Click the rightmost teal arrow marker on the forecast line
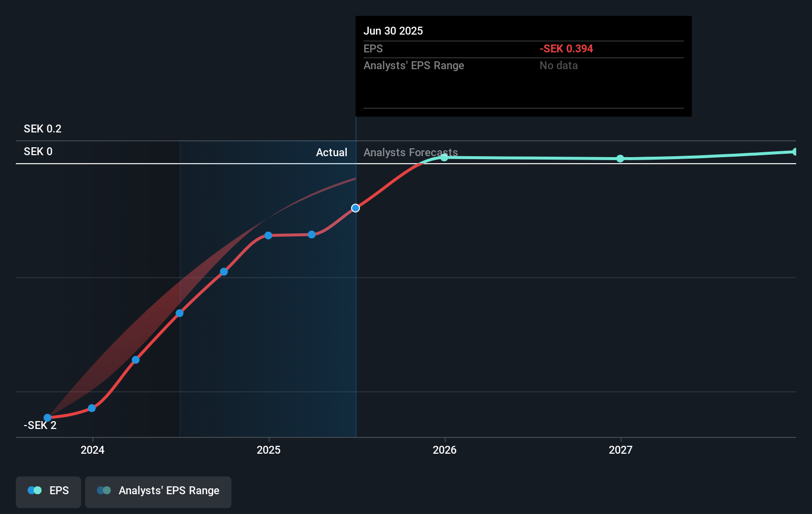The width and height of the screenshot is (812, 514). (x=796, y=151)
